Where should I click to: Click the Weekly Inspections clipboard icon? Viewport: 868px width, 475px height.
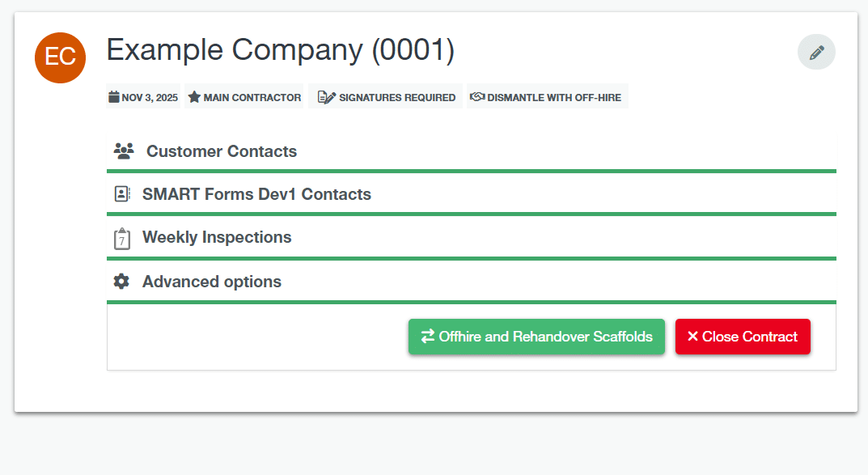121,238
